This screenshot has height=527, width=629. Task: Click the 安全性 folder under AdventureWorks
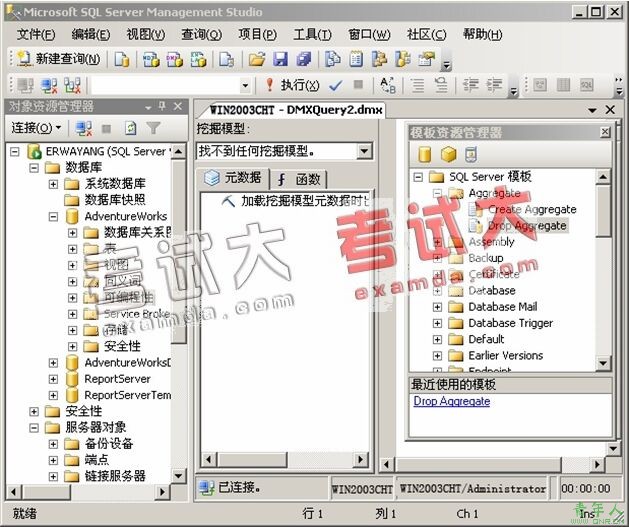122,347
